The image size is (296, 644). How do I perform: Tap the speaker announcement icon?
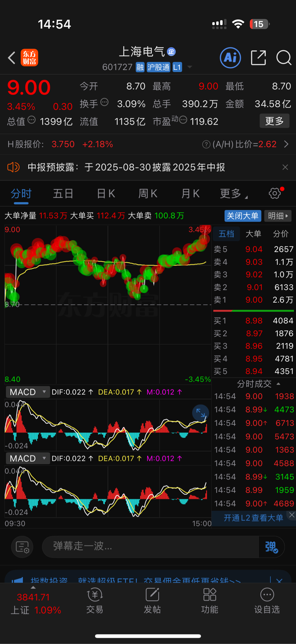click(x=13, y=167)
